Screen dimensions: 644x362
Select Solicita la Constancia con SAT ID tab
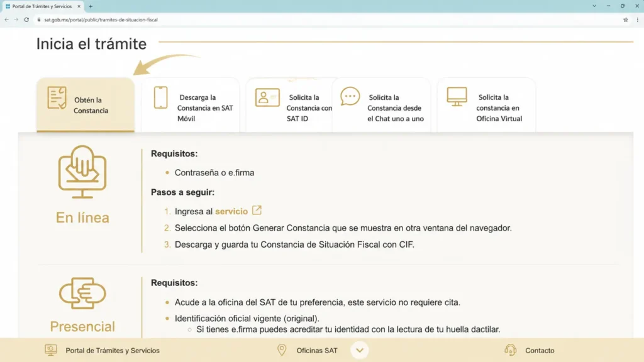coord(289,105)
